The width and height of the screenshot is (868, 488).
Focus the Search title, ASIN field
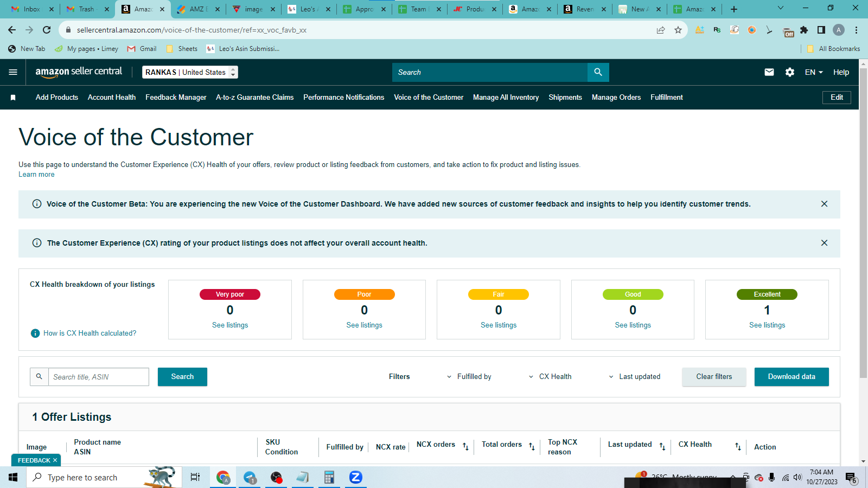pyautogui.click(x=99, y=377)
